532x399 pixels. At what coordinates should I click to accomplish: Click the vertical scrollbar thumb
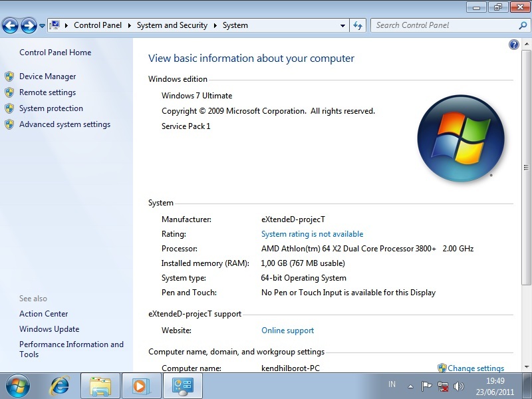[526, 168]
